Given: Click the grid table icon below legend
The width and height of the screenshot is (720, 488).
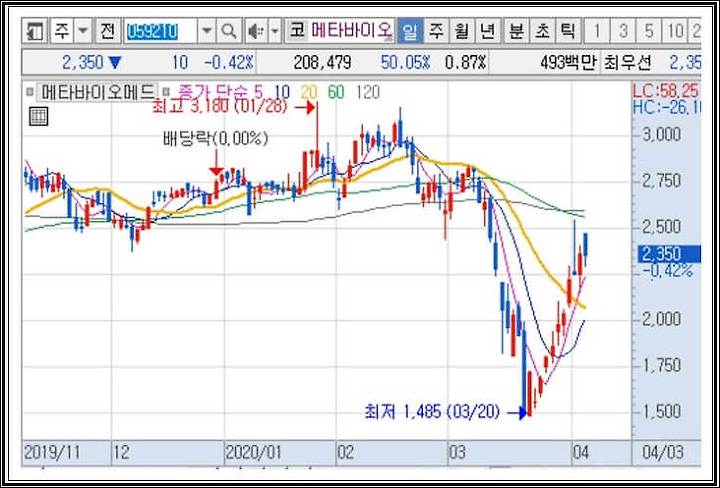Looking at the screenshot, I should point(39,117).
